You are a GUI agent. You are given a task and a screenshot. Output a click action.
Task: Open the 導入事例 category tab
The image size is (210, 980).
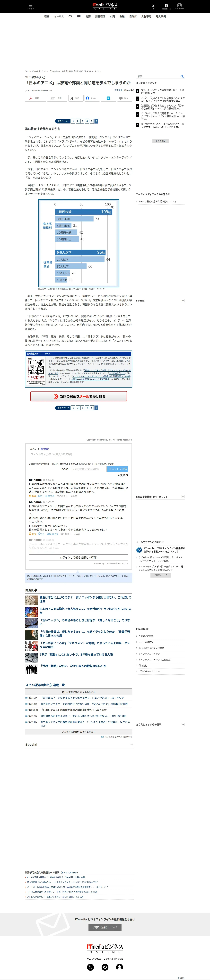(x=161, y=16)
